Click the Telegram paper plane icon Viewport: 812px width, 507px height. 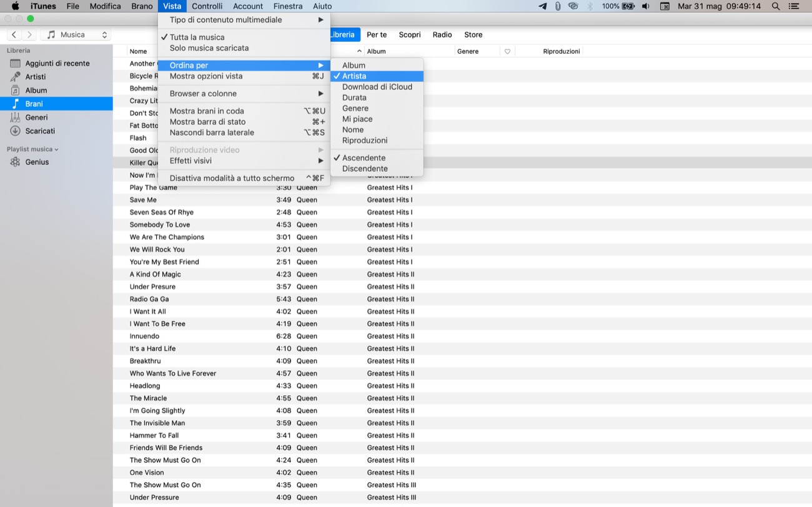[x=542, y=6]
